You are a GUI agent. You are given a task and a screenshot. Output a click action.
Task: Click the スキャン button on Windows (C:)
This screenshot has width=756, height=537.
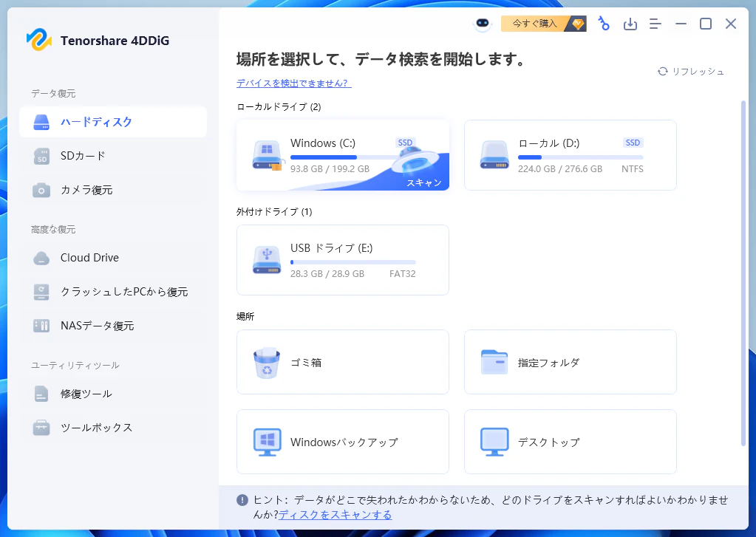423,182
